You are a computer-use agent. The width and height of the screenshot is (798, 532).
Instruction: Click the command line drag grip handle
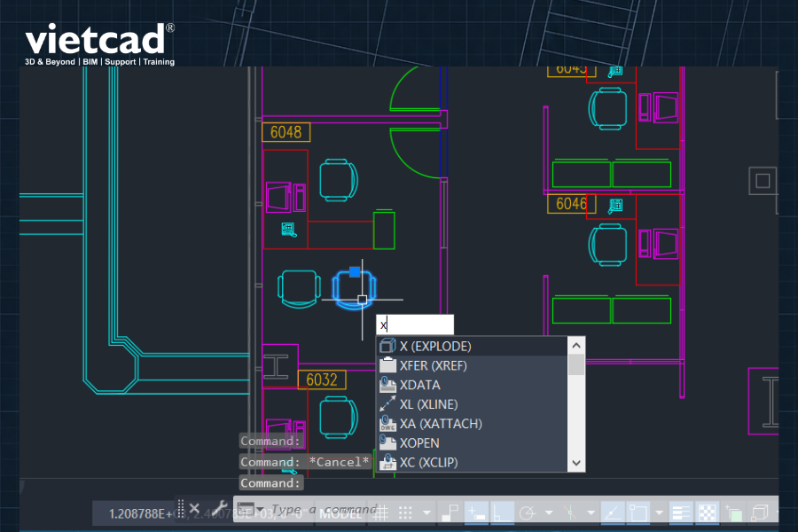point(181,508)
